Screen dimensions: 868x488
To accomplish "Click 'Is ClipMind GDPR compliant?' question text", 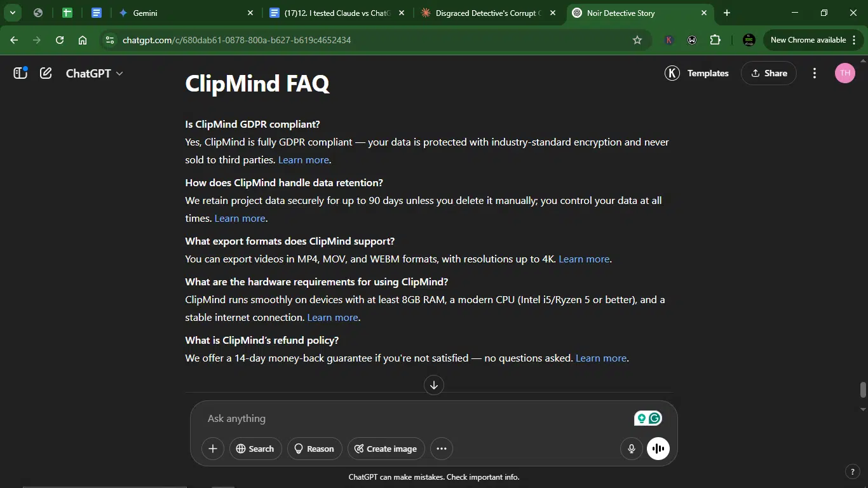I will coord(252,124).
